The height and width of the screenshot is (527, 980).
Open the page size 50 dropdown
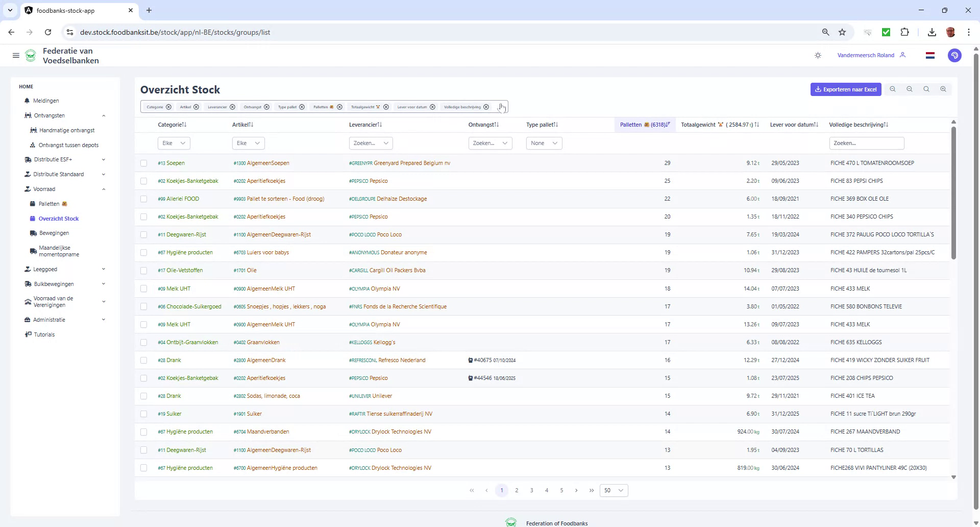614,490
